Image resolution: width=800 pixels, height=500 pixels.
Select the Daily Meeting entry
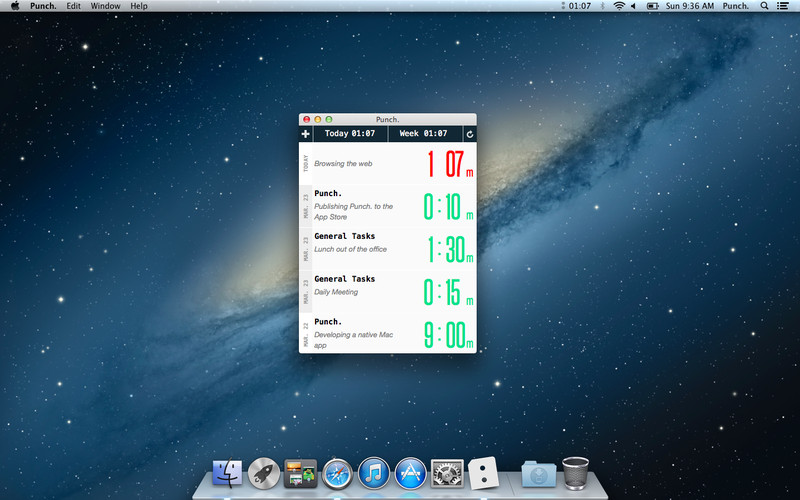point(388,292)
